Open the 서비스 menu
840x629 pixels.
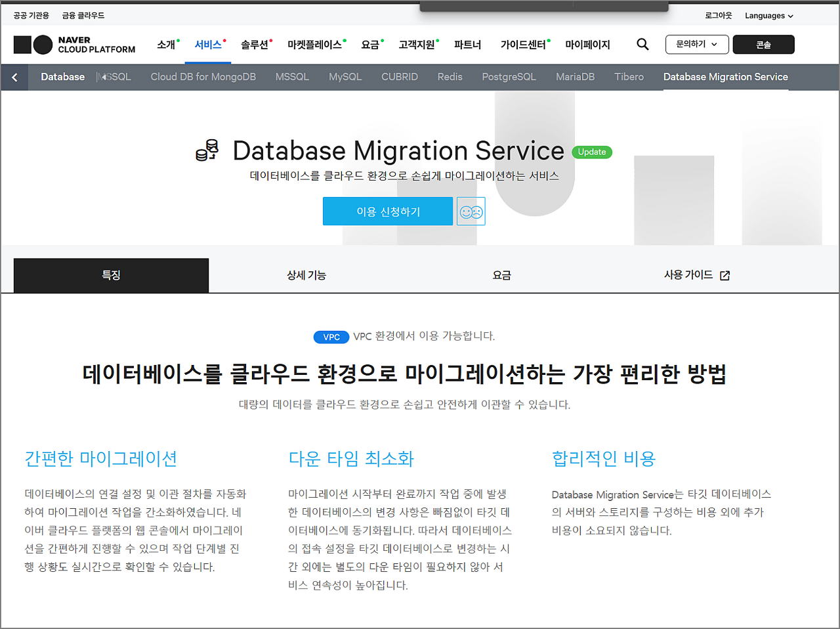pos(209,45)
